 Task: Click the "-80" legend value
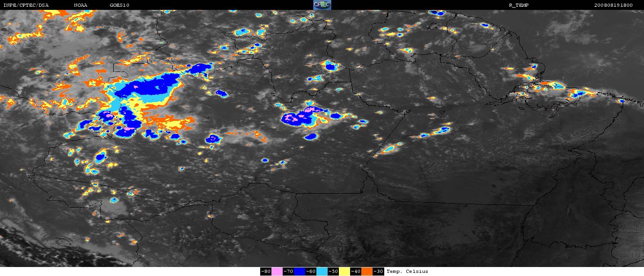pos(266,272)
